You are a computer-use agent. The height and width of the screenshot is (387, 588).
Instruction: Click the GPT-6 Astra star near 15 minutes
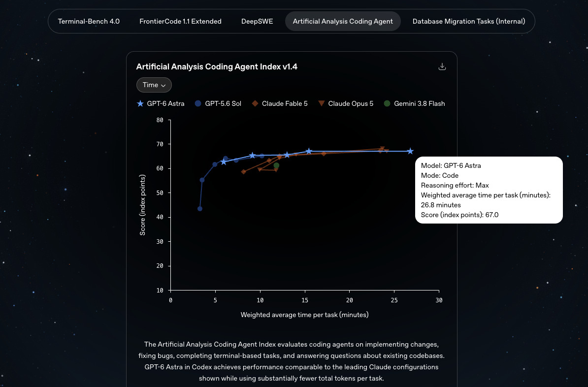309,151
